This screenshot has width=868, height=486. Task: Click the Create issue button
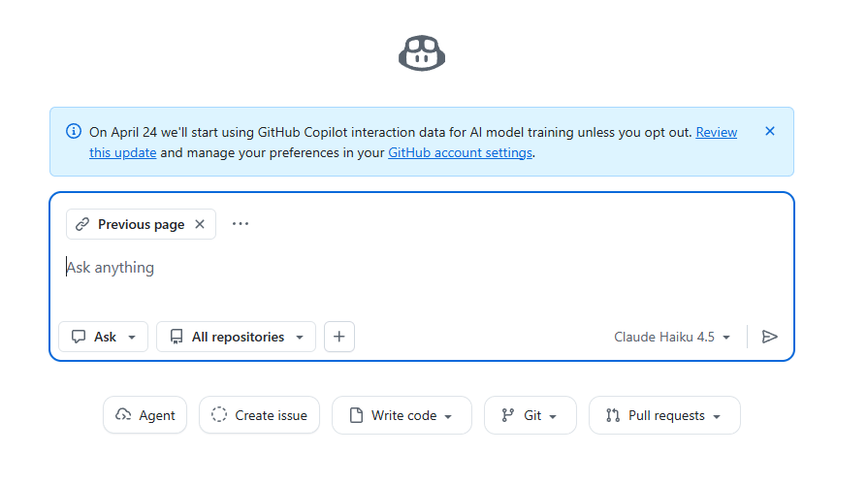click(259, 415)
